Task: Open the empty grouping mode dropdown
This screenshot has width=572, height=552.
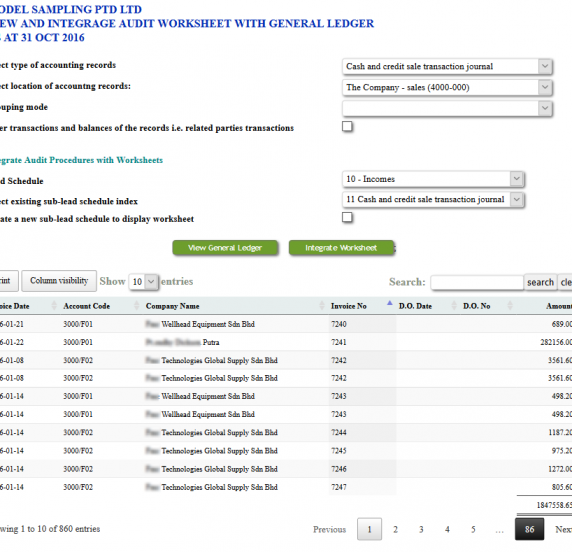Action: click(447, 108)
